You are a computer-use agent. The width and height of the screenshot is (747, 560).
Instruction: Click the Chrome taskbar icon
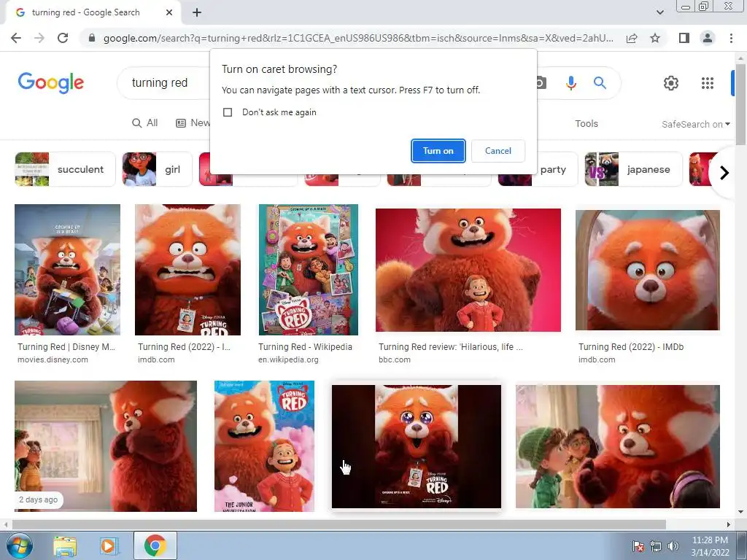[x=155, y=545]
